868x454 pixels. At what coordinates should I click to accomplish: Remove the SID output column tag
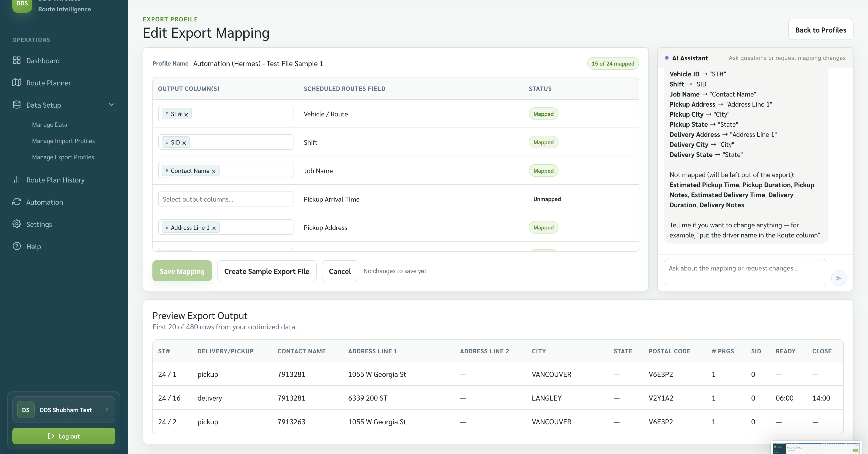(184, 143)
